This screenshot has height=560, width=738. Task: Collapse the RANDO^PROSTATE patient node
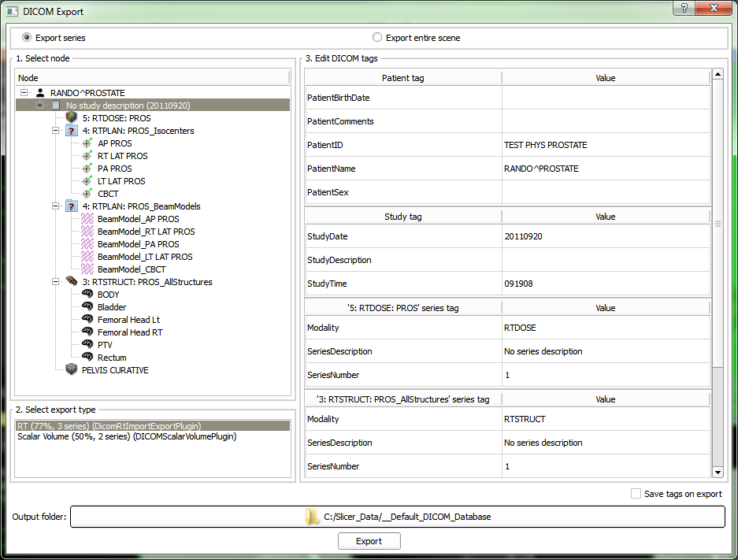pos(25,93)
